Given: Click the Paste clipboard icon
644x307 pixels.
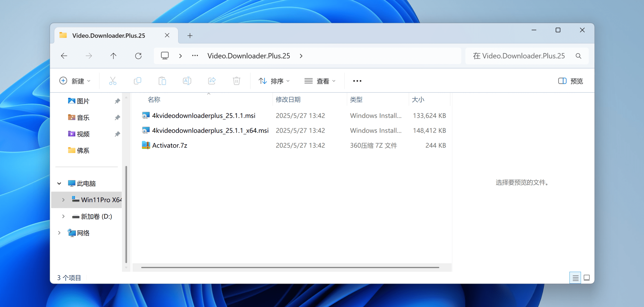Looking at the screenshot, I should (x=162, y=81).
